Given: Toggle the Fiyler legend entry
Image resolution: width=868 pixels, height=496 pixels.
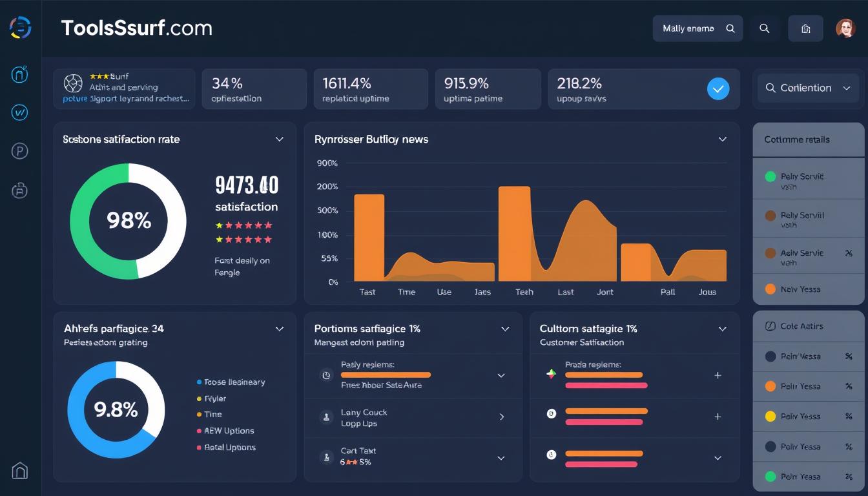Looking at the screenshot, I should pyautogui.click(x=211, y=398).
